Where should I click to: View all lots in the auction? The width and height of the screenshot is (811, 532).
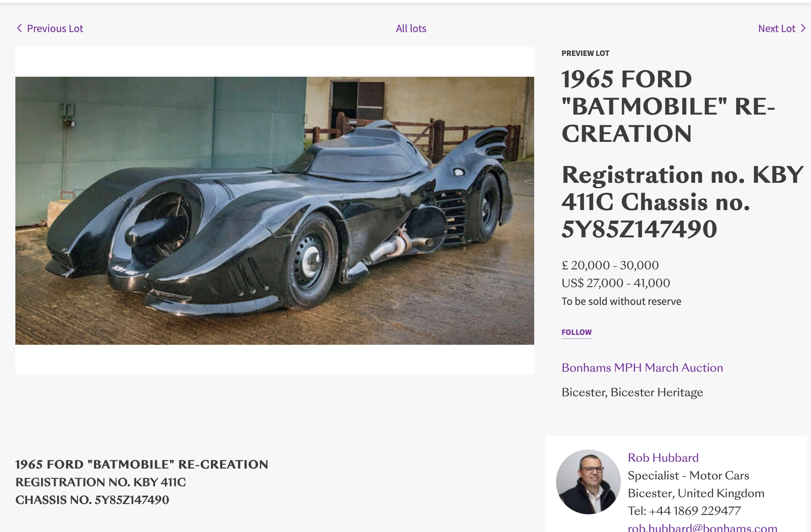coord(411,29)
